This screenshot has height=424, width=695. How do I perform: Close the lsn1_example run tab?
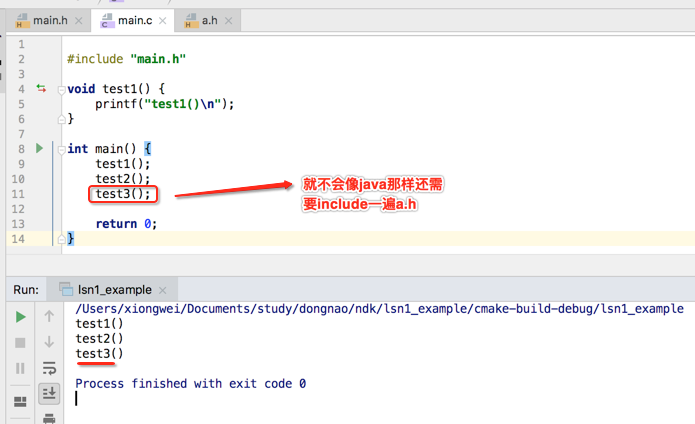click(163, 290)
